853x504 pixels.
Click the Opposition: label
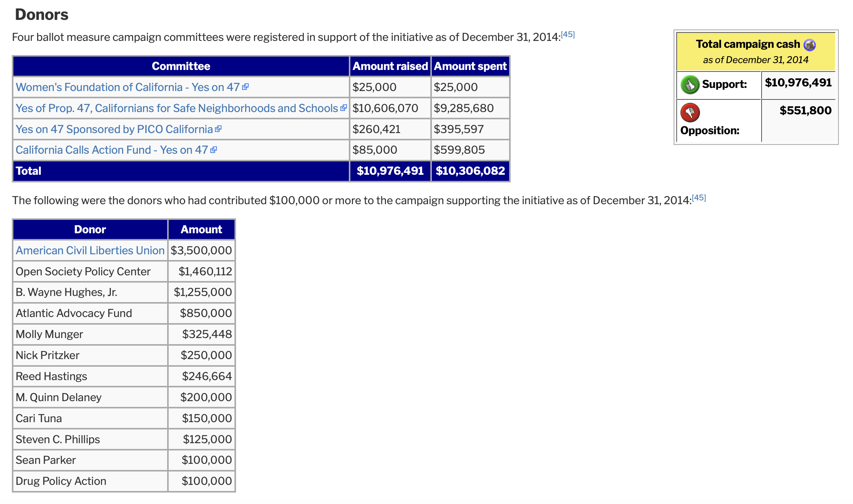click(x=710, y=131)
